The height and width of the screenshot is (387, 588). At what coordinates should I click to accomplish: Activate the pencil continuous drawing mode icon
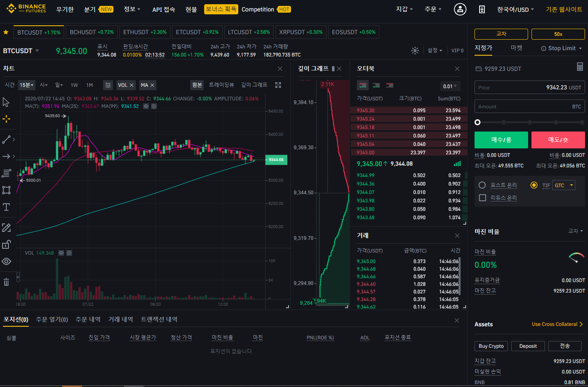click(6, 228)
